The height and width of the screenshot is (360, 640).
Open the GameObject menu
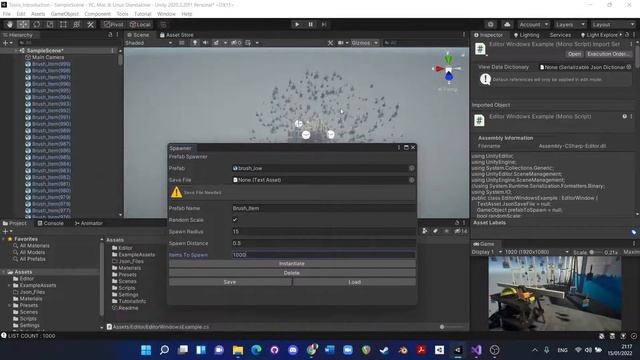(64, 14)
